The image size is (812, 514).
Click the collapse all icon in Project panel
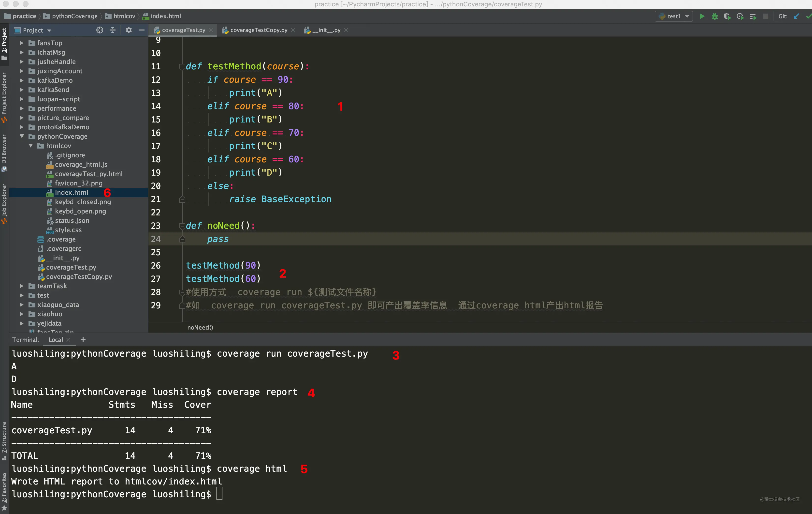pos(113,30)
